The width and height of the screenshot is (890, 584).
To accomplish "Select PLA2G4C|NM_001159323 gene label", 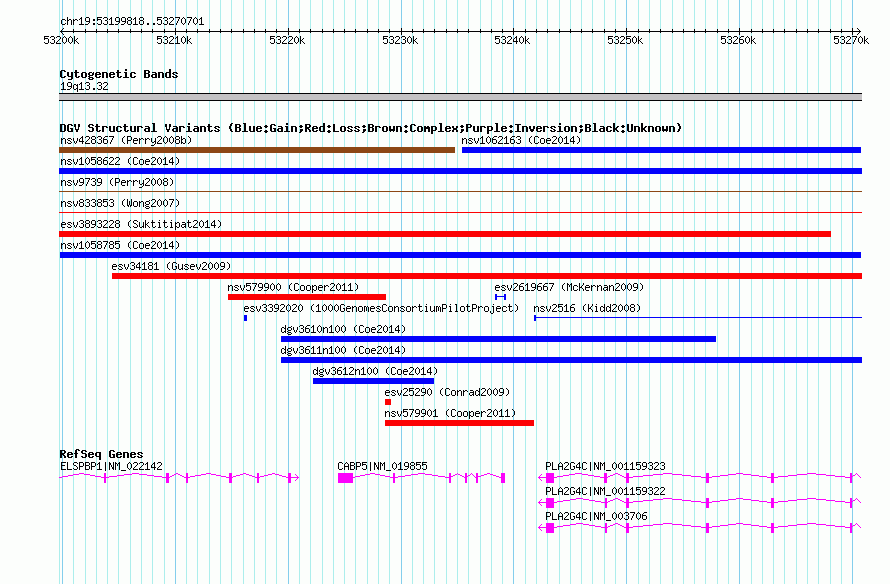I will (x=605, y=466).
